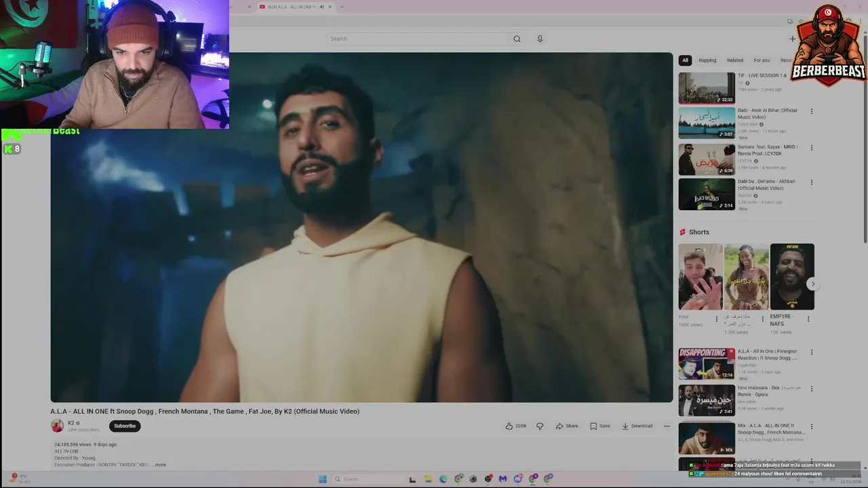Open the K2 channel avatar
The image size is (868, 488).
[x=57, y=426]
